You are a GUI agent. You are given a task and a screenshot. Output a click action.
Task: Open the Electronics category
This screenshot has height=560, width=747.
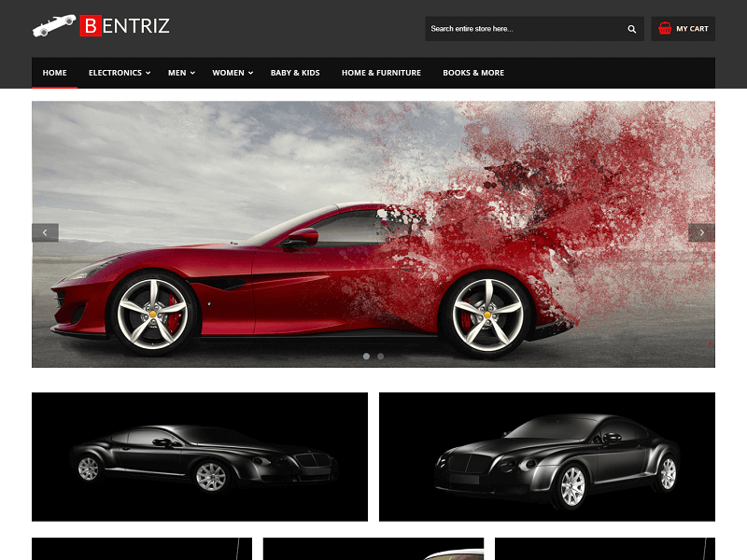click(x=115, y=73)
